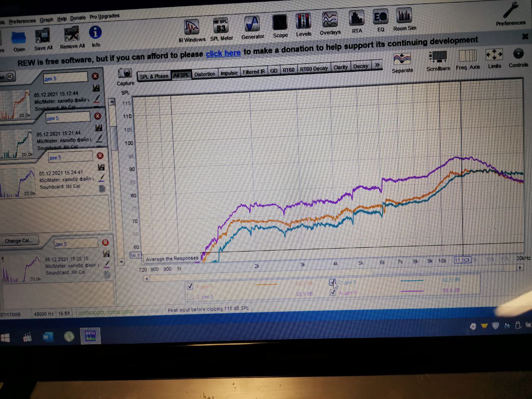This screenshot has height=399, width=532.
Task: Open notes icon for the 15:24:41 measurement
Action: pyautogui.click(x=102, y=189)
